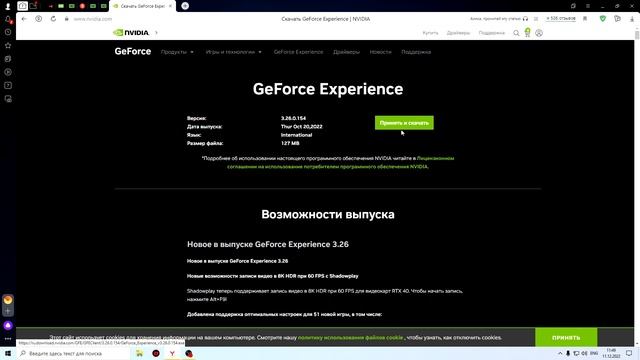Click the page vertical scrollbar thumb
Viewport: 640px width, 360px height.
click(x=637, y=34)
